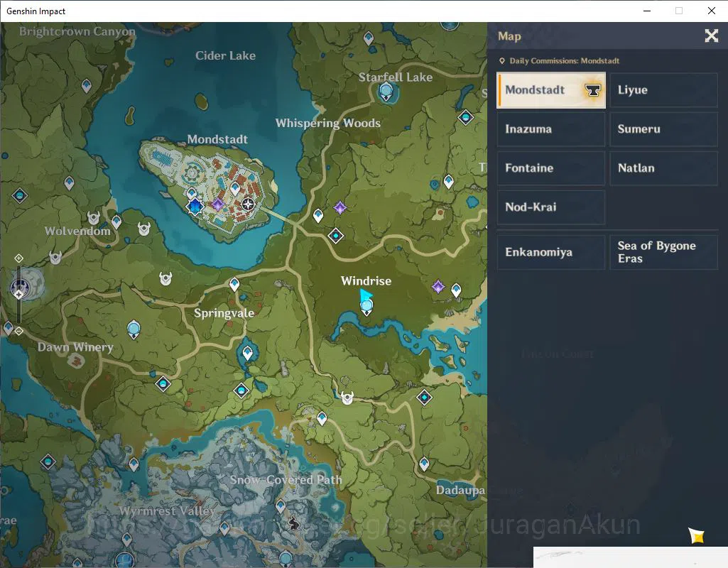Zoom out using the minus diamond button
The height and width of the screenshot is (568, 728).
(18, 331)
